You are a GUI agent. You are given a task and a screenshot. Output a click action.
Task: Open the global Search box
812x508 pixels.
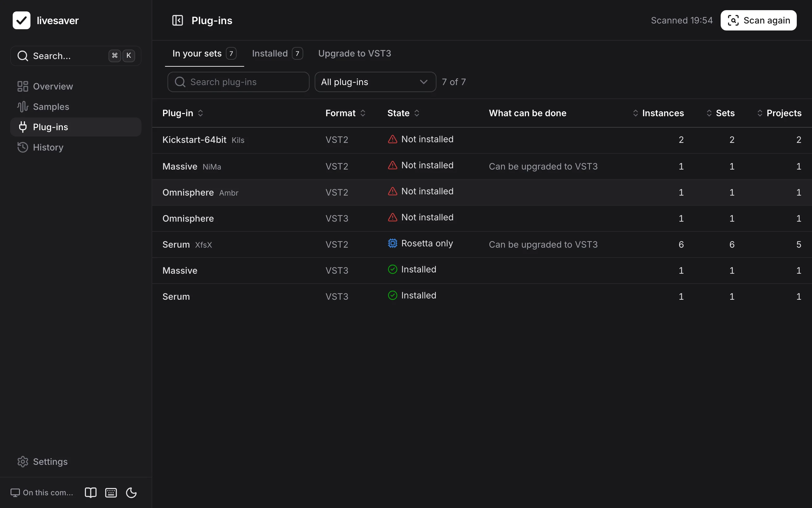[76, 56]
